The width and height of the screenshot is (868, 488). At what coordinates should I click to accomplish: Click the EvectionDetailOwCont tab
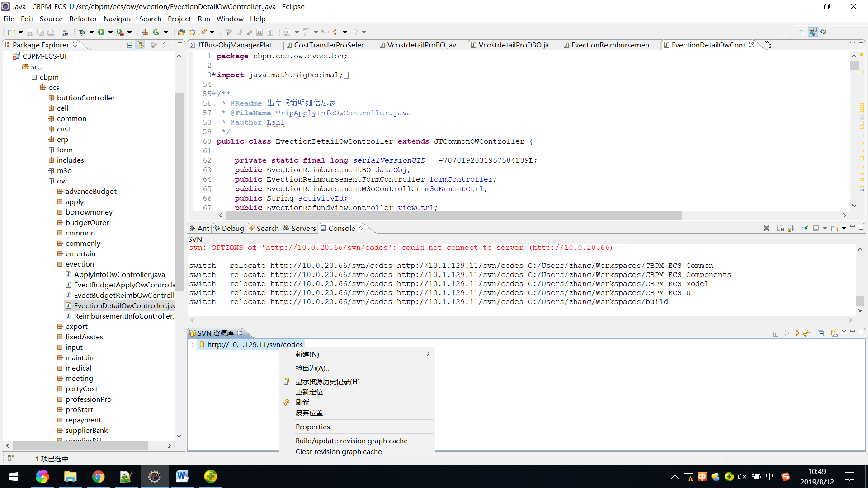[x=709, y=45]
